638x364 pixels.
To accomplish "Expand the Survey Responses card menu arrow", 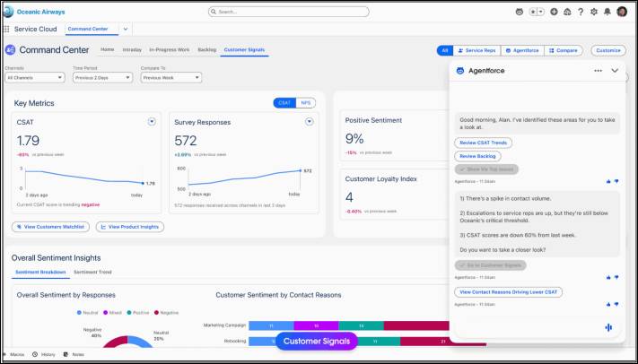I will tap(310, 122).
